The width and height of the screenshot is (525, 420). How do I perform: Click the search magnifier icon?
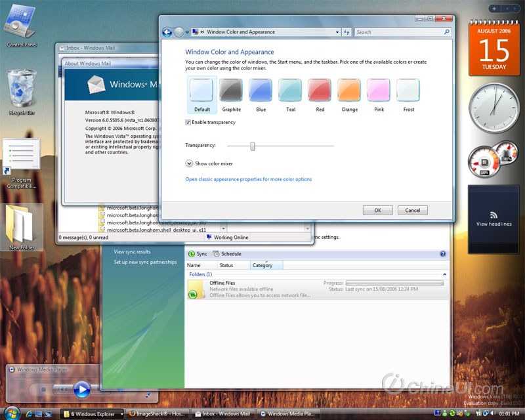(447, 31)
